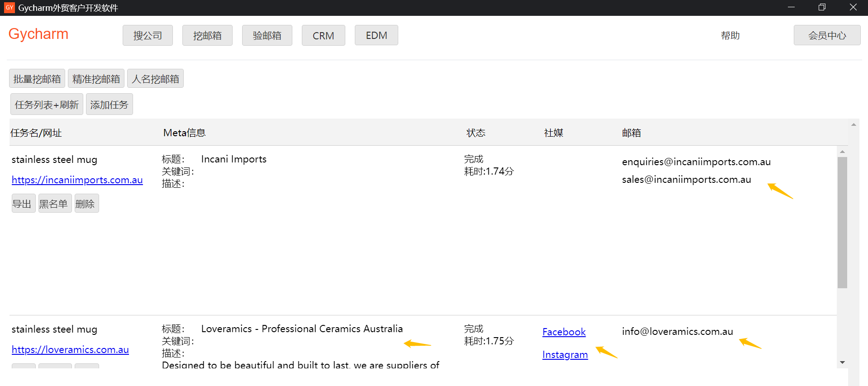Viewport: 868px width, 386px height.
Task: Click the 耗时:1.74分 status text
Action: pos(489,172)
